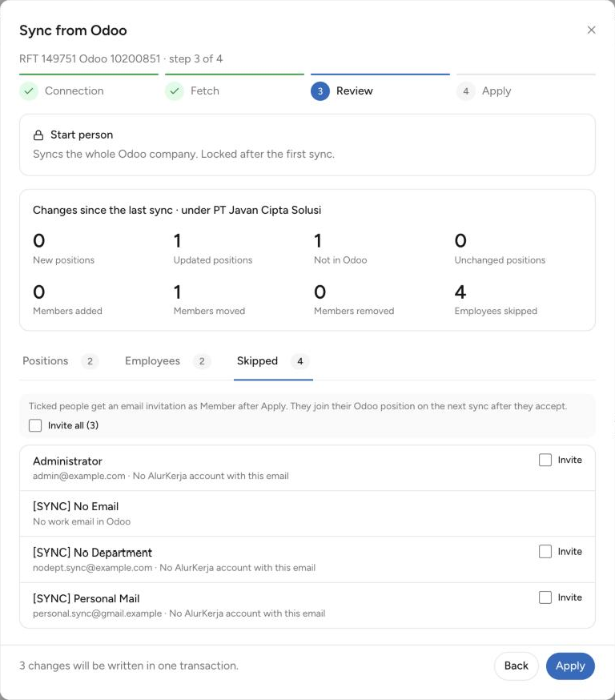Click 'Syncs the whole Odoo company' description
The width and height of the screenshot is (615, 700).
(183, 154)
